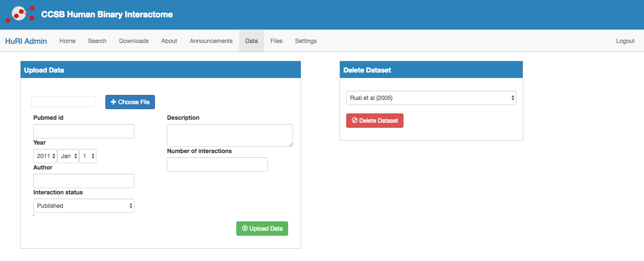Switch to the Files tab

(x=276, y=41)
